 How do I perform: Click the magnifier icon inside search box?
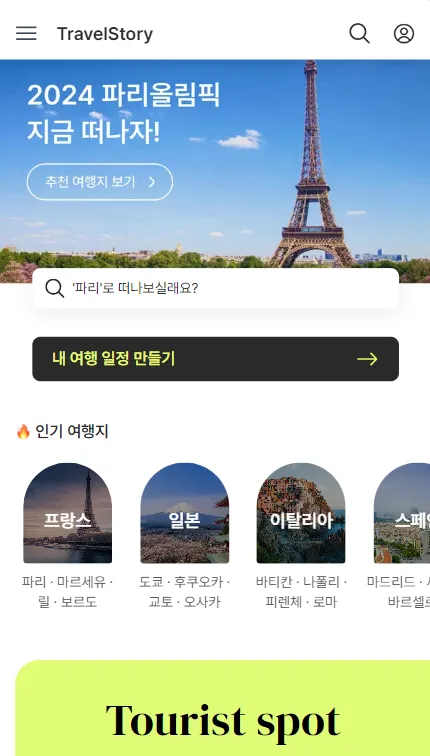(54, 288)
